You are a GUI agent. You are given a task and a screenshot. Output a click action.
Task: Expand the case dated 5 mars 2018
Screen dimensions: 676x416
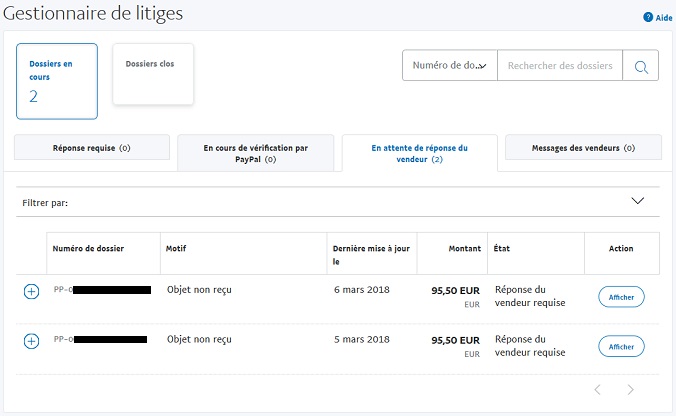(31, 341)
